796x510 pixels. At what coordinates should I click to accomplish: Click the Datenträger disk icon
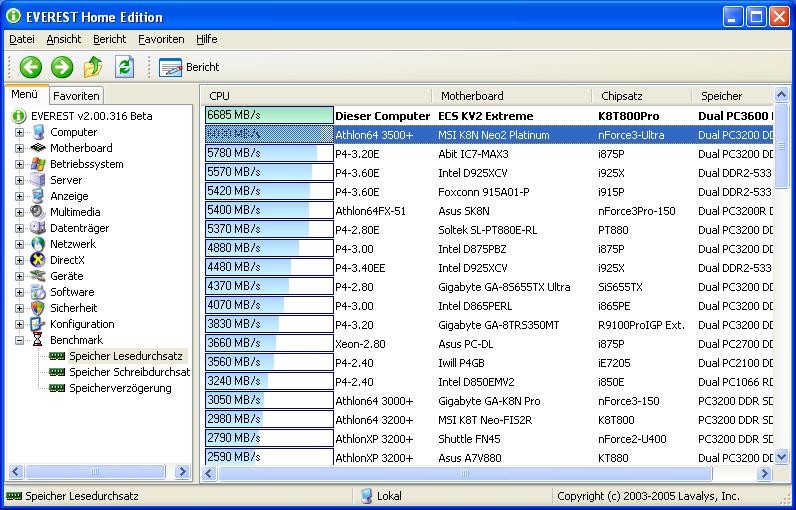click(38, 228)
